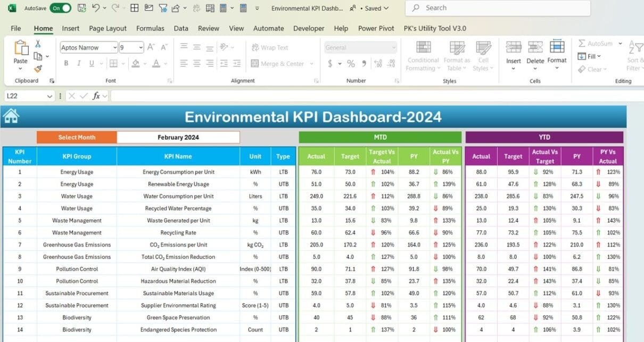Click the Insert Function fx button
The height and width of the screenshot is (342, 644).
(96, 96)
